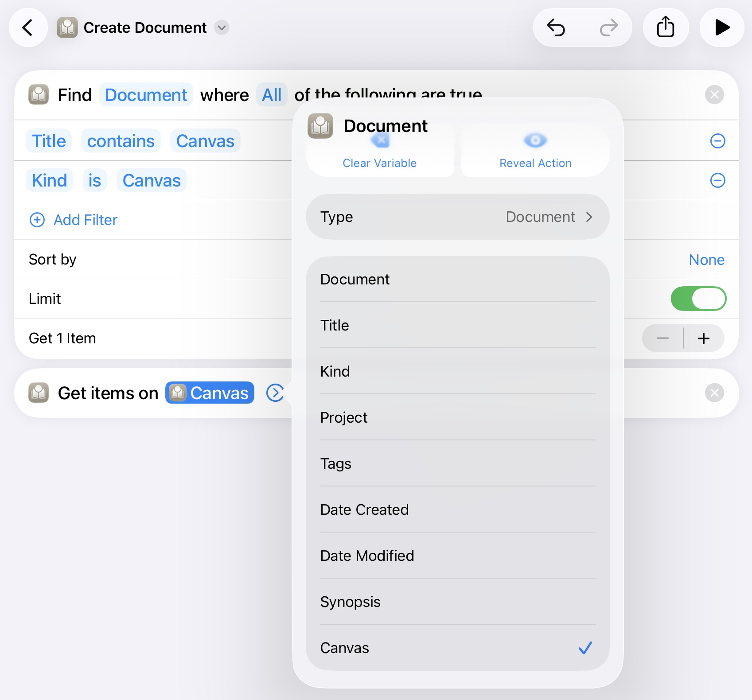Select Date Modified property
Screen dimensions: 752x700
[457, 556]
